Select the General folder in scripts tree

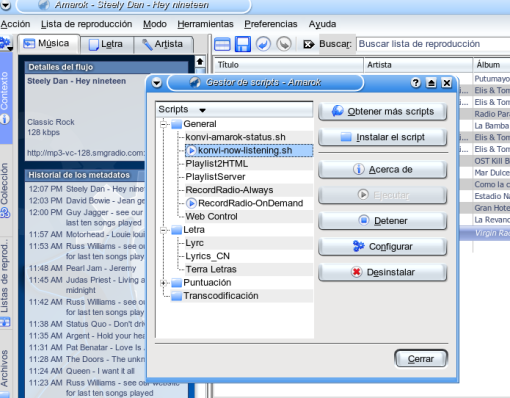200,124
